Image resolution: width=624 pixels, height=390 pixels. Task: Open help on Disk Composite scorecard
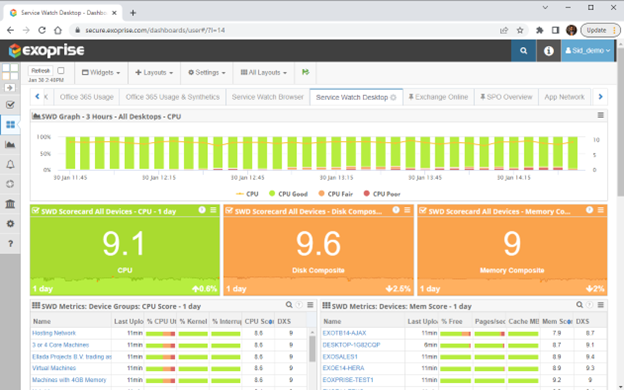(x=396, y=210)
